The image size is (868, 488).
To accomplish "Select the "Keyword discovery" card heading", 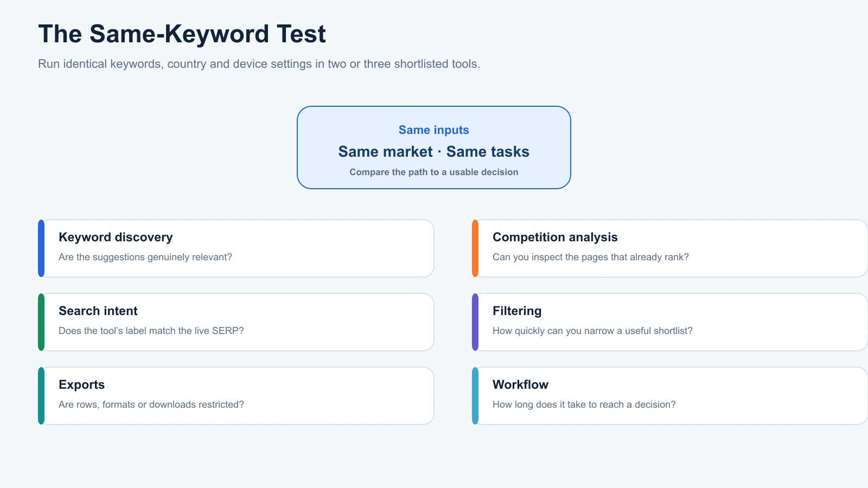I will 116,237.
